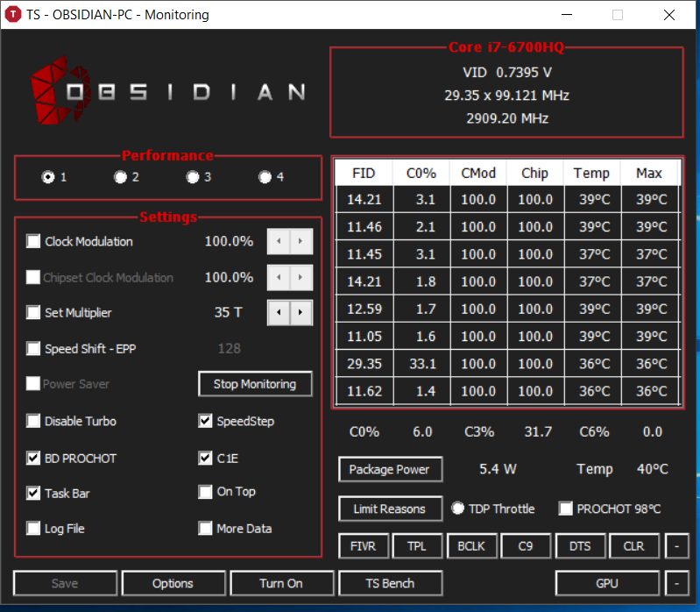Screen dimensions: 700x612
Task: Raise Set Multiplier with right arrow
Action: [x=301, y=312]
